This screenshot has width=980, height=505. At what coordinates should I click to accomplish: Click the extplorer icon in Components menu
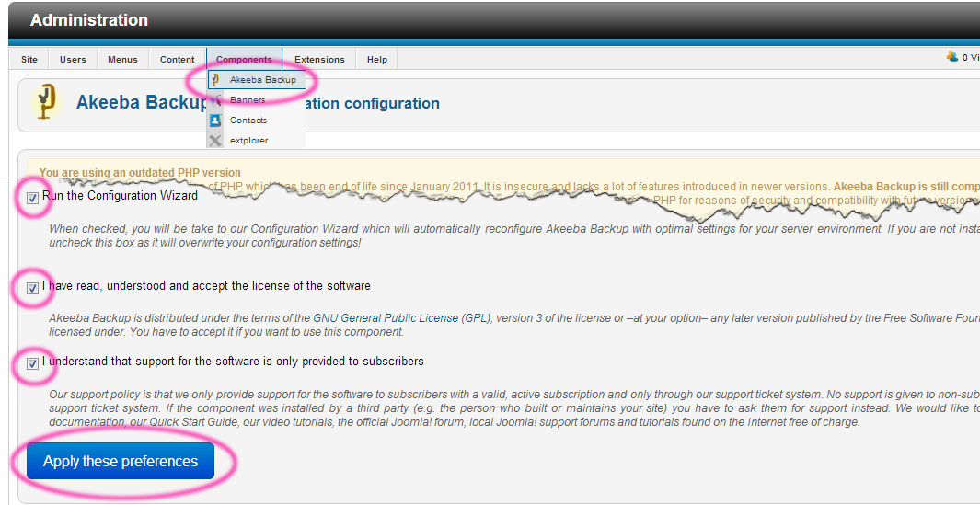[x=215, y=141]
